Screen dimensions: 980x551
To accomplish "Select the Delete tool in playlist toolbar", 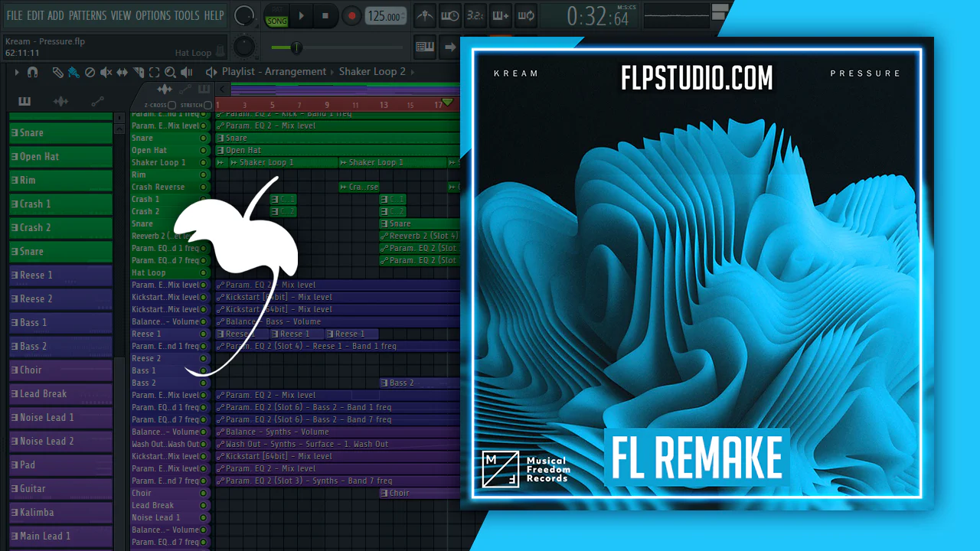I will pyautogui.click(x=90, y=72).
